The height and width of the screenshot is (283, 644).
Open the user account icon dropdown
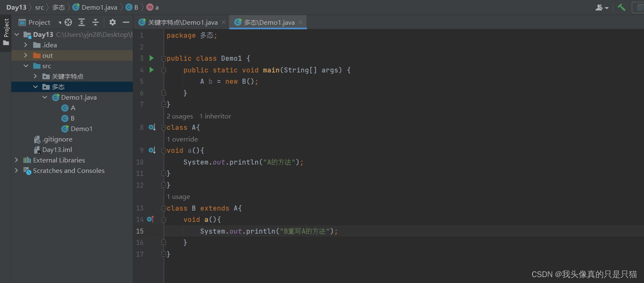tap(602, 8)
